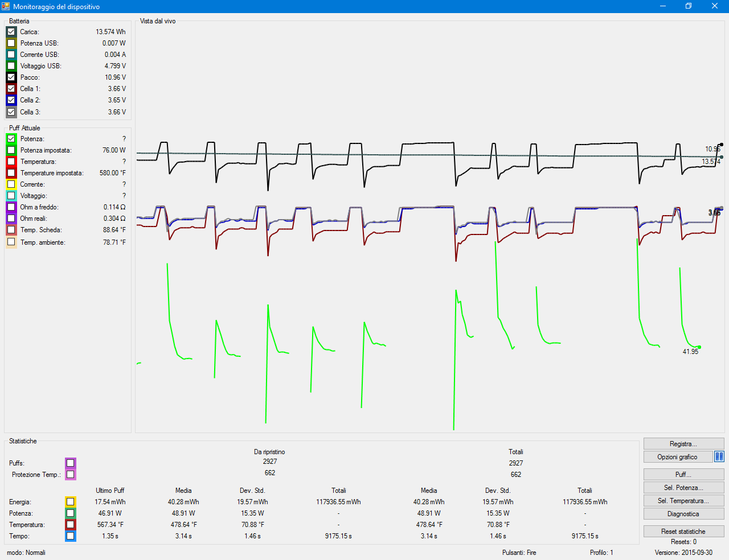Enable the Temp. ambiente checkbox
The width and height of the screenshot is (729, 560).
(x=11, y=242)
